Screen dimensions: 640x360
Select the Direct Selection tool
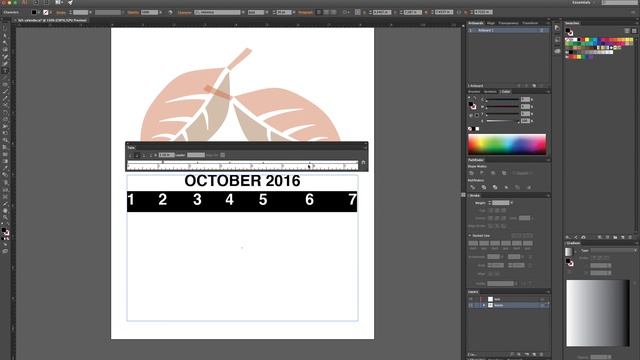(x=5, y=36)
